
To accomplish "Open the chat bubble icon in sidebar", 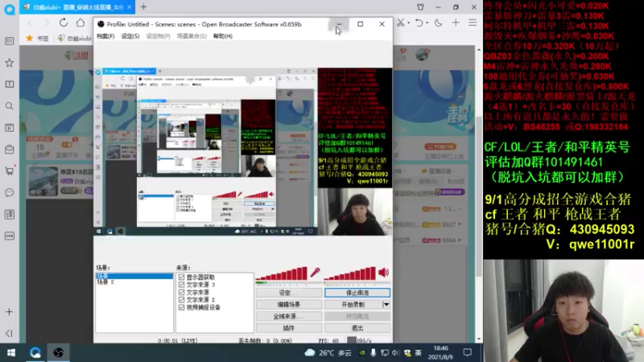I will 9,192.
